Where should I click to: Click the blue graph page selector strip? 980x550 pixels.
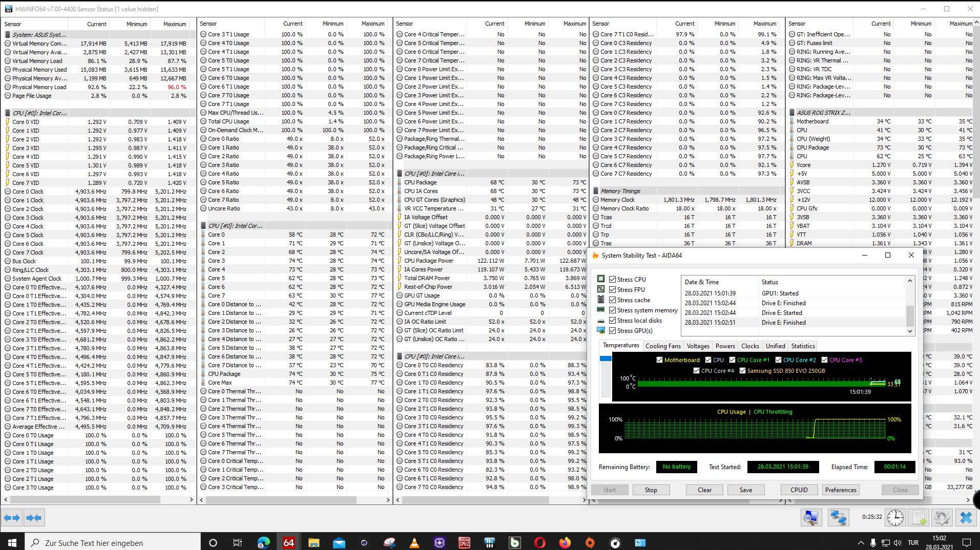[606, 358]
